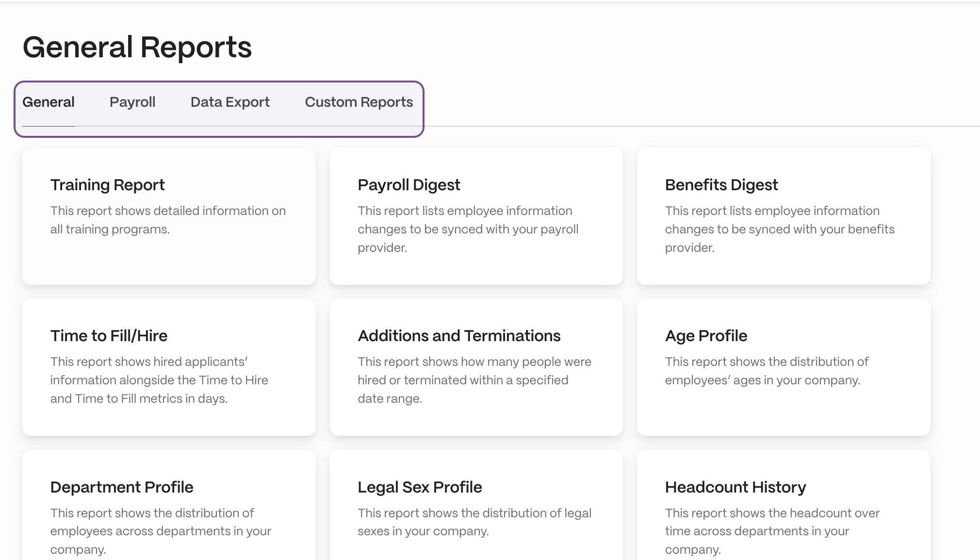Switch to the Data Export tab
Screen dimensions: 980x560
click(230, 102)
